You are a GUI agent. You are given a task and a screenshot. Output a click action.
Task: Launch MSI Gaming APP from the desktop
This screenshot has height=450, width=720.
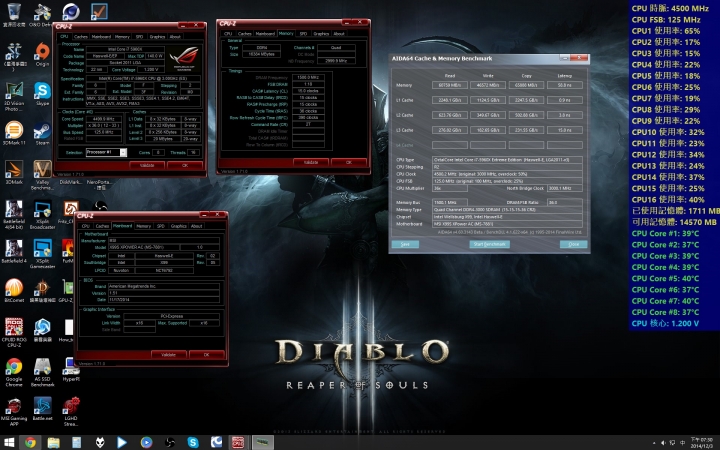click(14, 411)
